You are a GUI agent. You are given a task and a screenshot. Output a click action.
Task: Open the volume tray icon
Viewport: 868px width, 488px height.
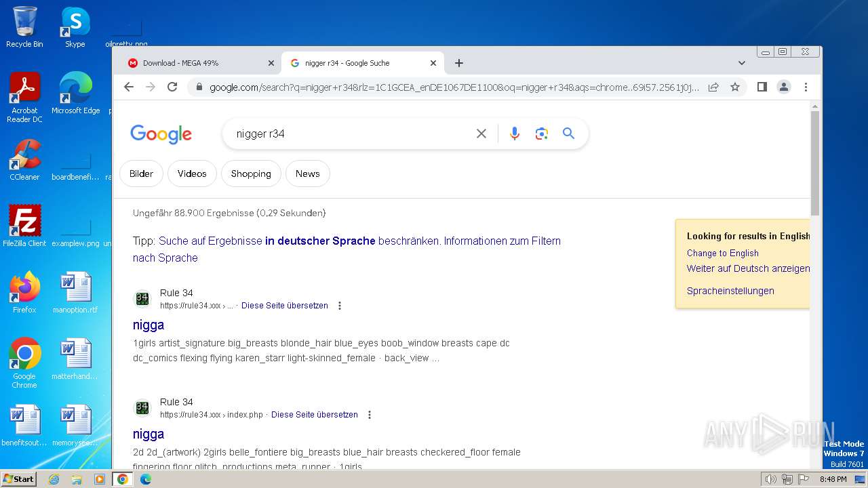tap(771, 479)
